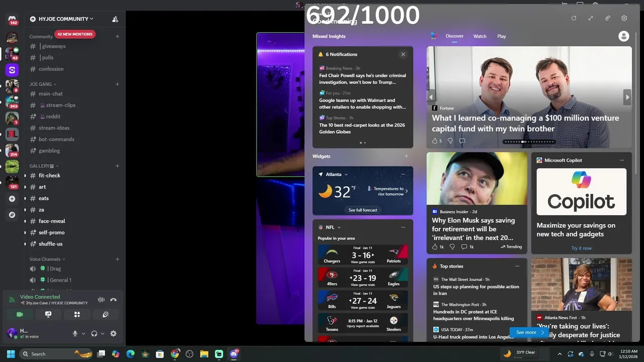Image resolution: width=644 pixels, height=362 pixels.
Task: Open the Elon Musk retirement article
Action: tap(473, 229)
